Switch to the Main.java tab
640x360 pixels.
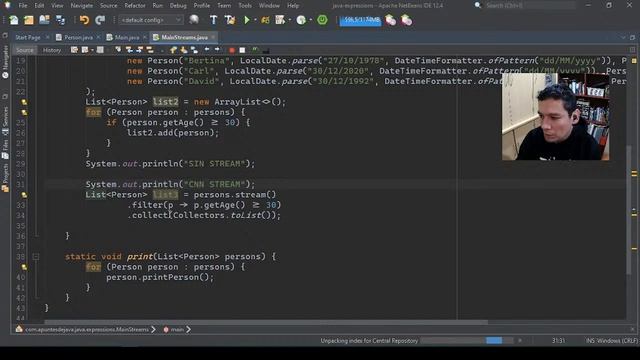click(127, 38)
